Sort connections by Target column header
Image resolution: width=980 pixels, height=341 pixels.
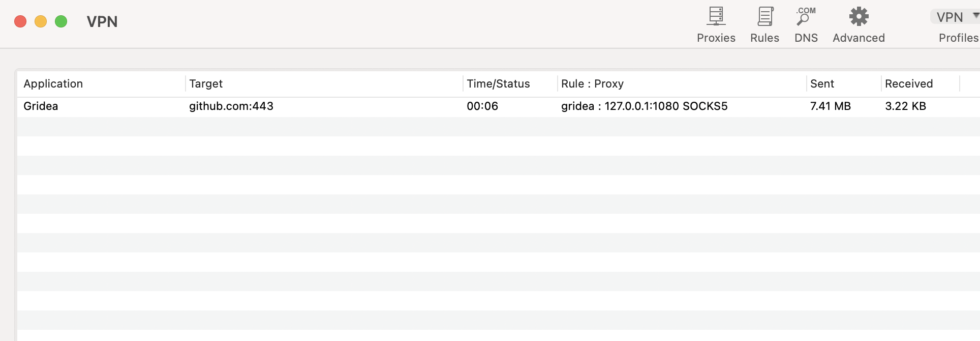(206, 84)
